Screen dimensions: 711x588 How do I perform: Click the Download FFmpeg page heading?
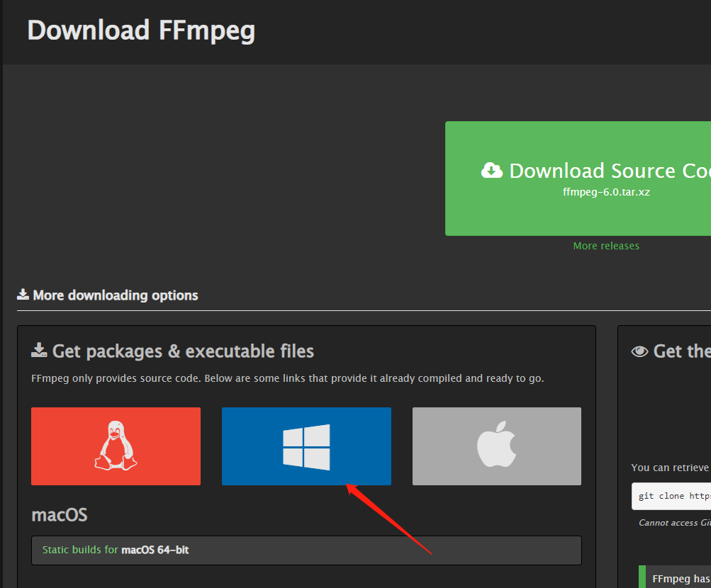[141, 30]
